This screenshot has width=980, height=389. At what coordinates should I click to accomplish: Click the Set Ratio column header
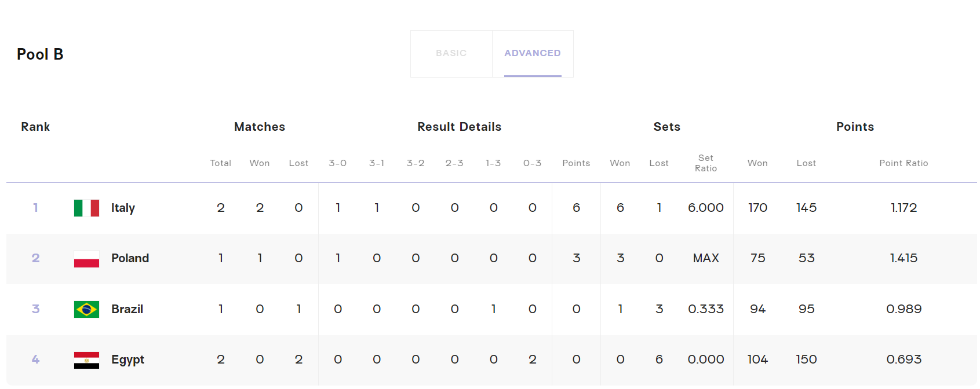705,163
